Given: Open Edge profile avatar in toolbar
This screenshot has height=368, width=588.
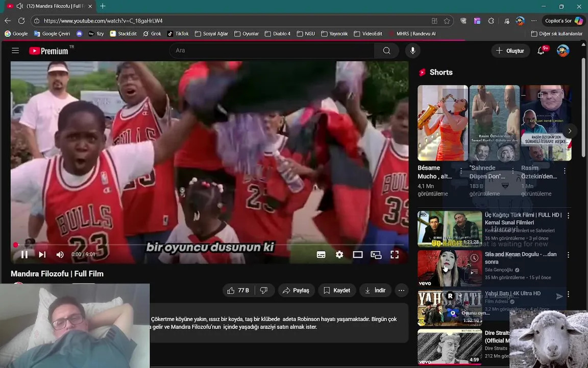Looking at the screenshot, I should tap(520, 21).
